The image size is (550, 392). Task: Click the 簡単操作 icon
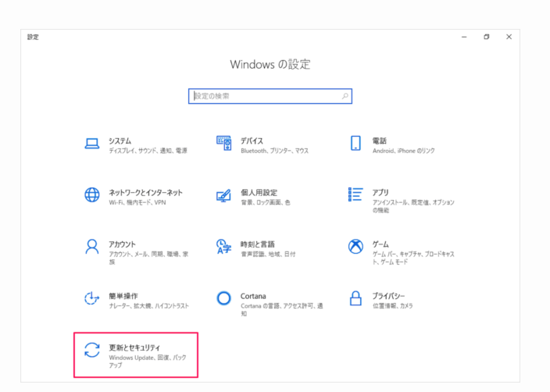[92, 298]
